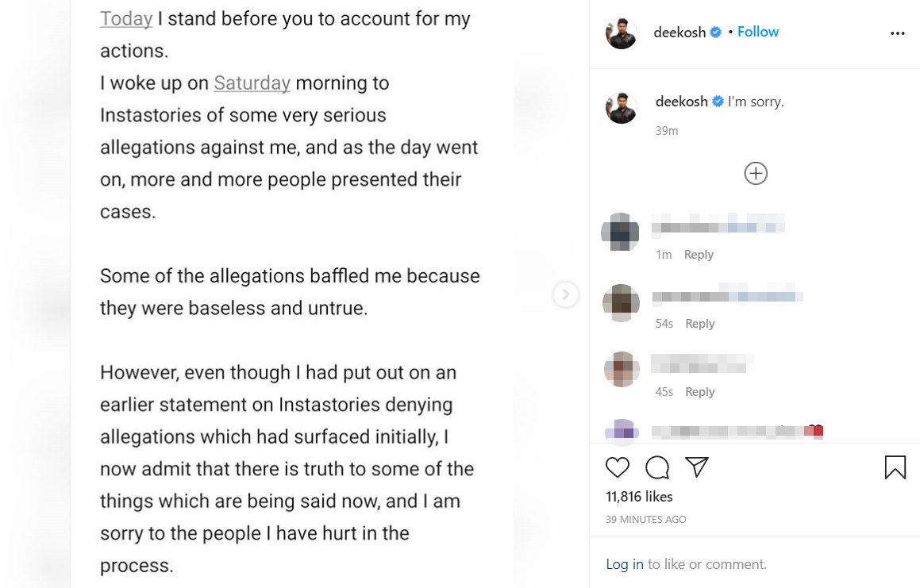
Task: Click the Log in link
Action: (x=625, y=564)
